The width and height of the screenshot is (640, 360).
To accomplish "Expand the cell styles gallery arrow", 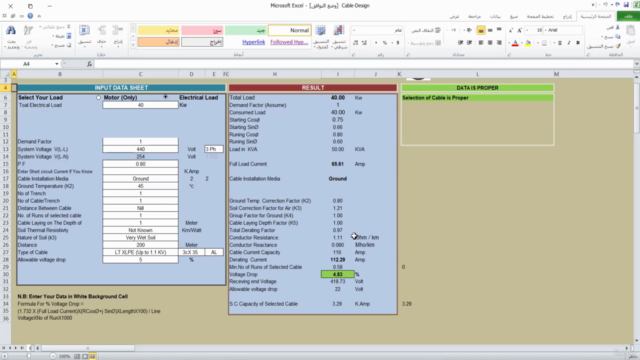I will (133, 44).
